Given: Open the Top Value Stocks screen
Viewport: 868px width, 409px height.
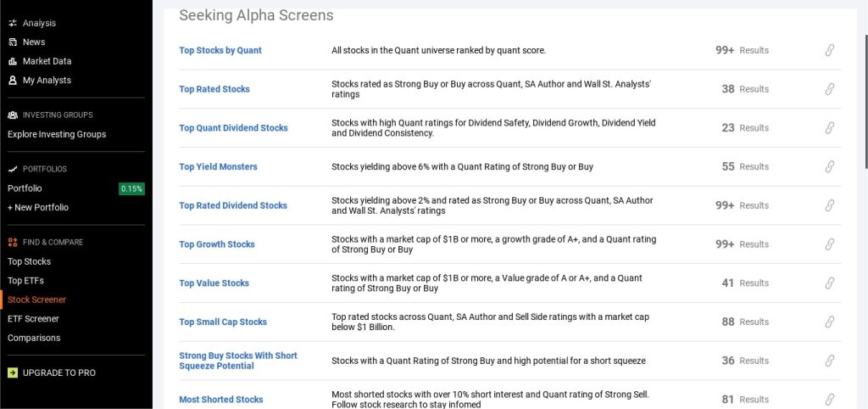Looking at the screenshot, I should coord(214,283).
